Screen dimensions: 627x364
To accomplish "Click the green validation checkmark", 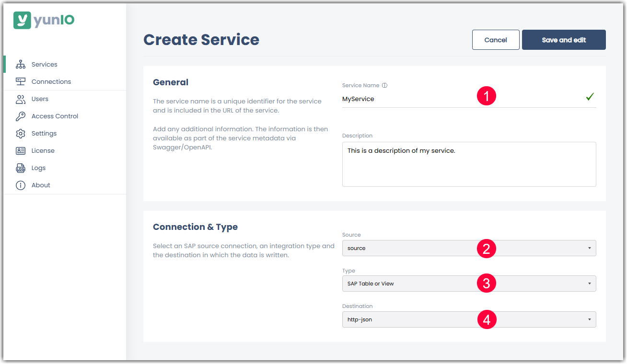I will pos(590,96).
